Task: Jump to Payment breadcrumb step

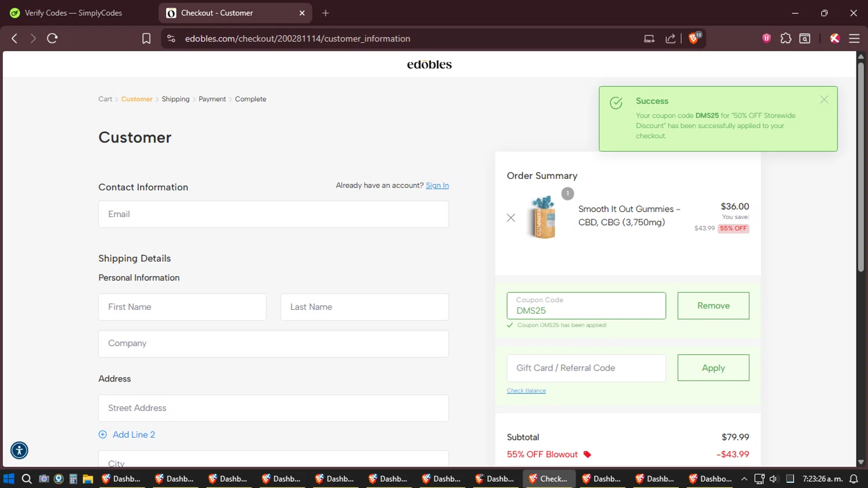Action: point(212,99)
